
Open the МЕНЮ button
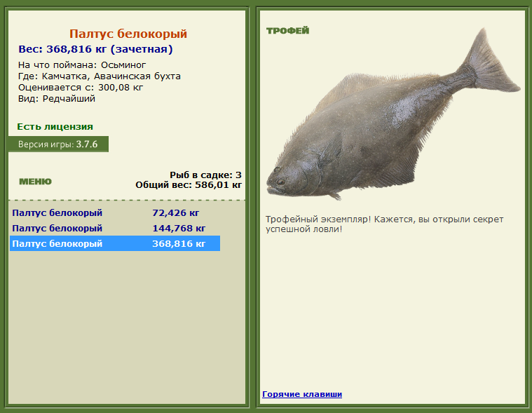(x=35, y=182)
